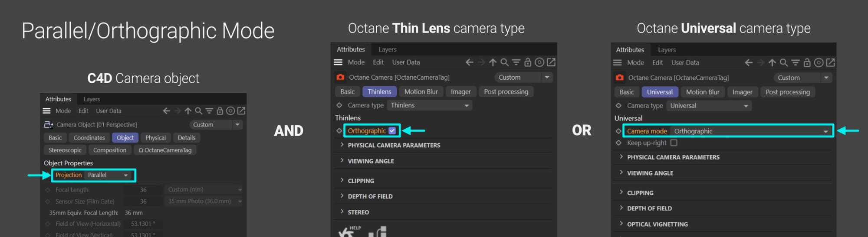Viewport: 868px width, 237px height.
Task: Toggle lock icon in Thin Lens panel
Action: coord(528,62)
